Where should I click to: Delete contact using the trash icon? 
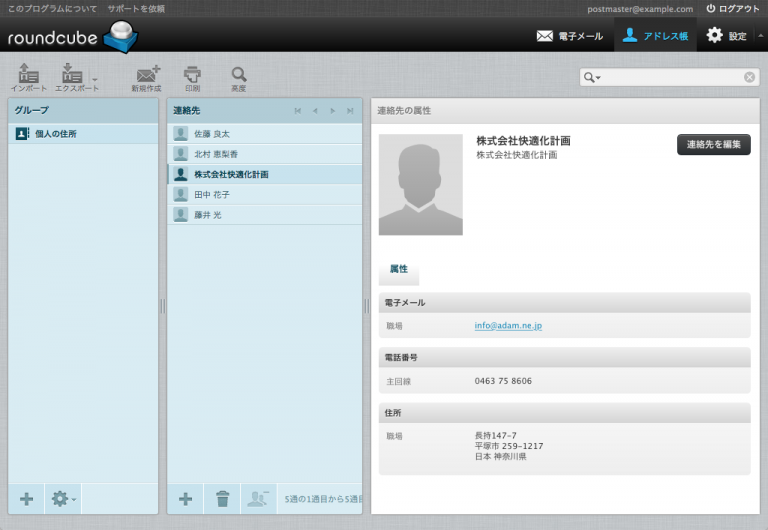pos(223,498)
